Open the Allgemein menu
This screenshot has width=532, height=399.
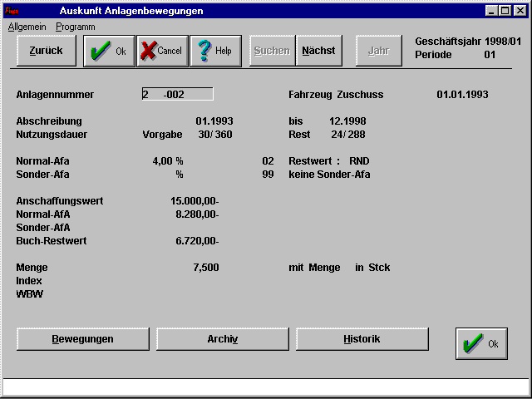point(27,27)
